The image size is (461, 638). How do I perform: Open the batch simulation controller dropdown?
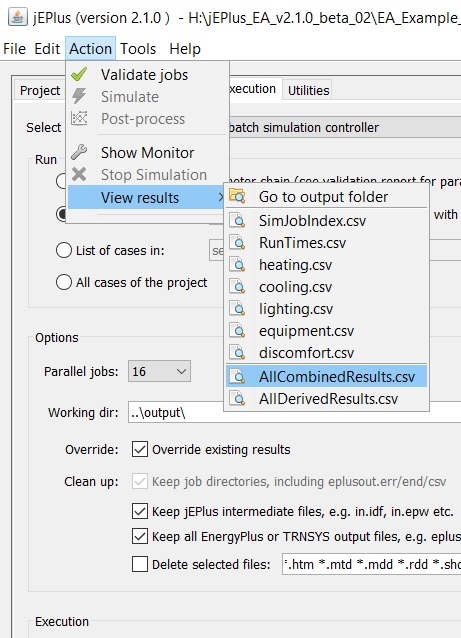tap(344, 127)
